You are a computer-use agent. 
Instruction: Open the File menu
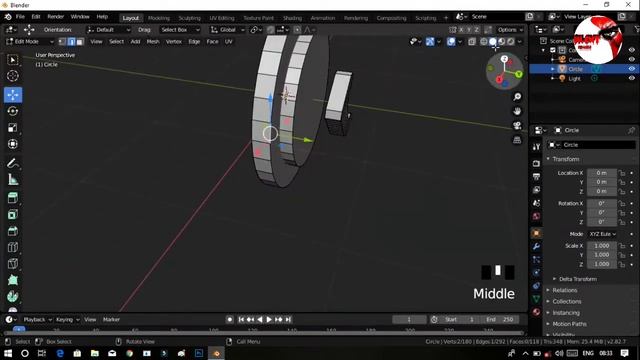coord(20,17)
